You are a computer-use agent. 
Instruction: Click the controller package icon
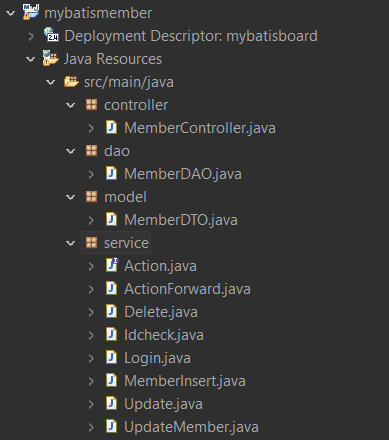[91, 105]
